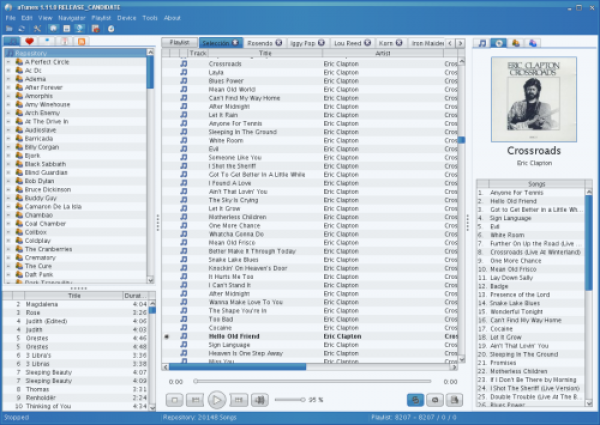Viewport: 600px width, 425px height.
Task: Toggle the repeat button beside shuffle
Action: (x=434, y=399)
